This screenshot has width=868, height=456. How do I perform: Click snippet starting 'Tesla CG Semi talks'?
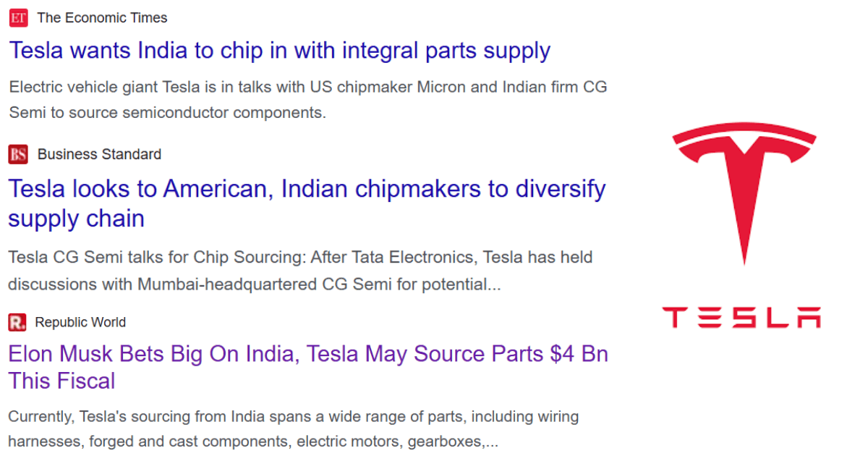[x=301, y=271]
